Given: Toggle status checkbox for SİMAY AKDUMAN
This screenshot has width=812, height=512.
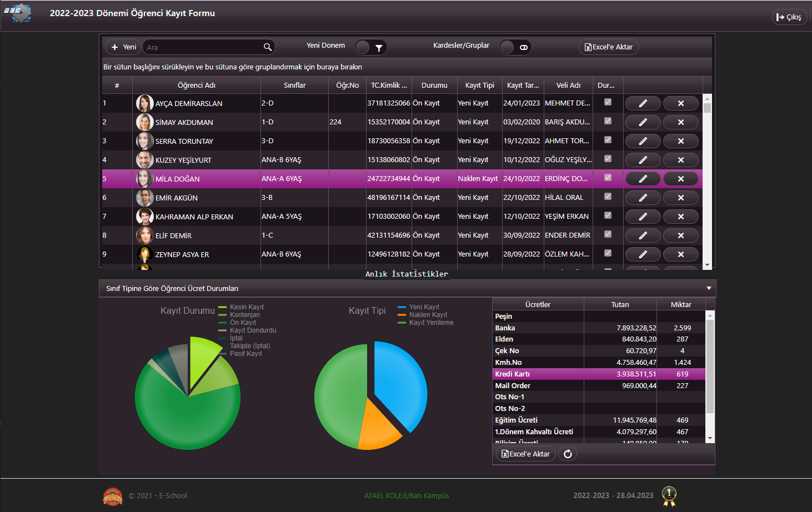Looking at the screenshot, I should coord(608,121).
